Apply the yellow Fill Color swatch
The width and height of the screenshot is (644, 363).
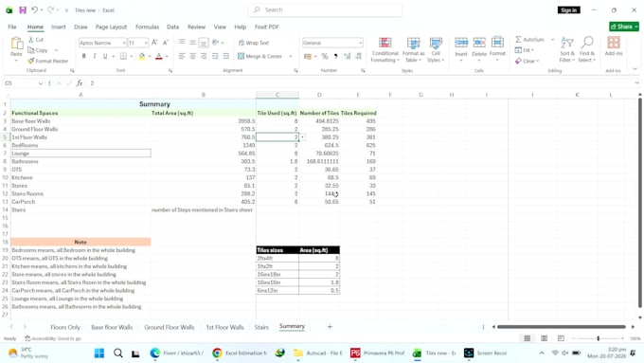(142, 56)
